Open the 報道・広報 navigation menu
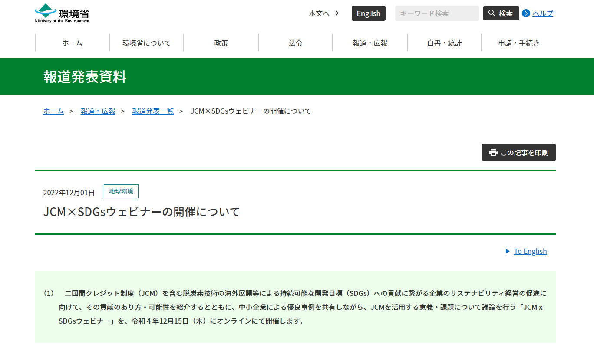Screen dimensions: 594x364 [x=370, y=43]
